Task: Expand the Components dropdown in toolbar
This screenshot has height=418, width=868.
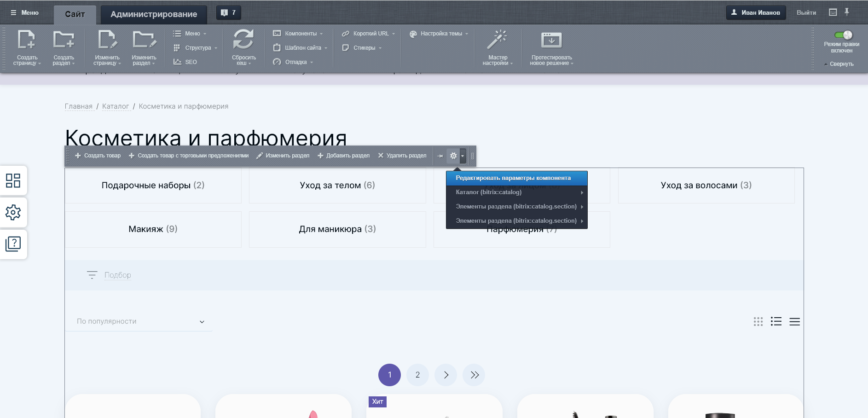Action: [x=301, y=34]
